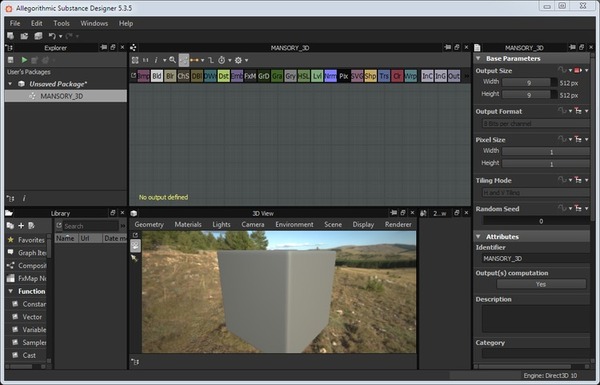
Task: Add a Directional Warp (DWr) node
Action: [x=210, y=76]
